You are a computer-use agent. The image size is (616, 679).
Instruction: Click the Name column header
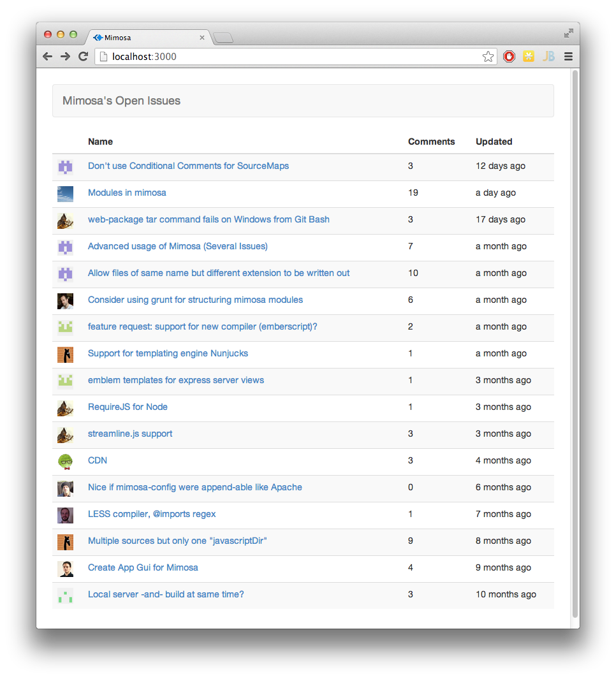(x=101, y=142)
